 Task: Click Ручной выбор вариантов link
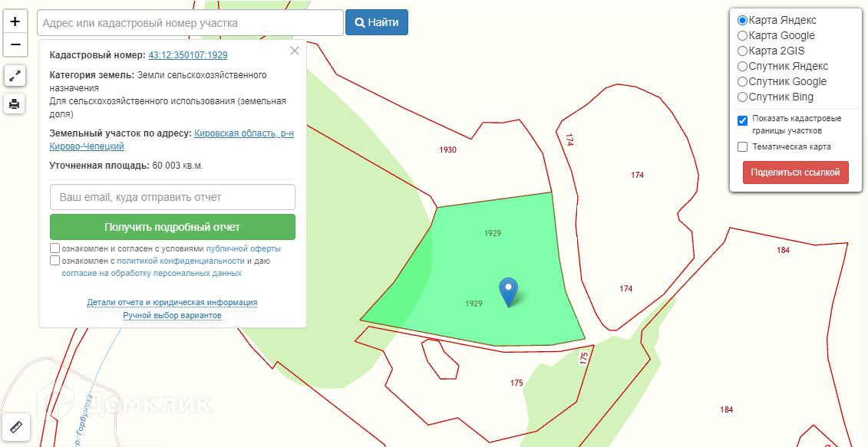[172, 315]
